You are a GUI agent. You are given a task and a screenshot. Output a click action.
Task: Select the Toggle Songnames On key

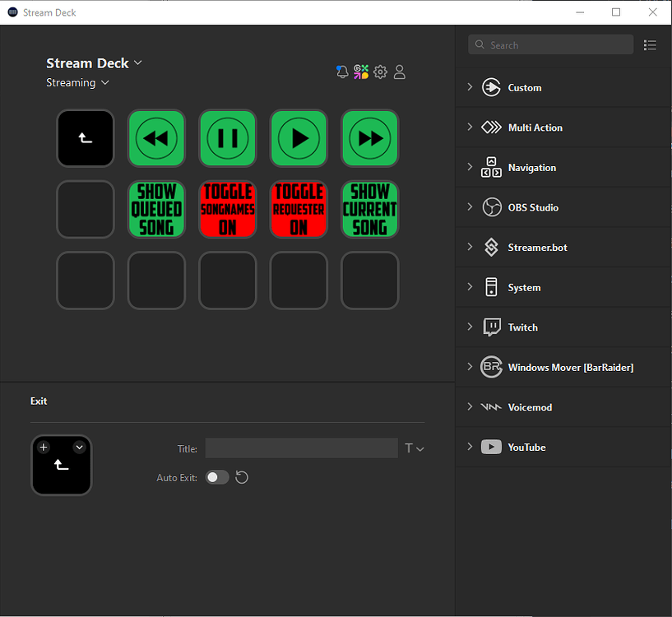[x=228, y=209]
